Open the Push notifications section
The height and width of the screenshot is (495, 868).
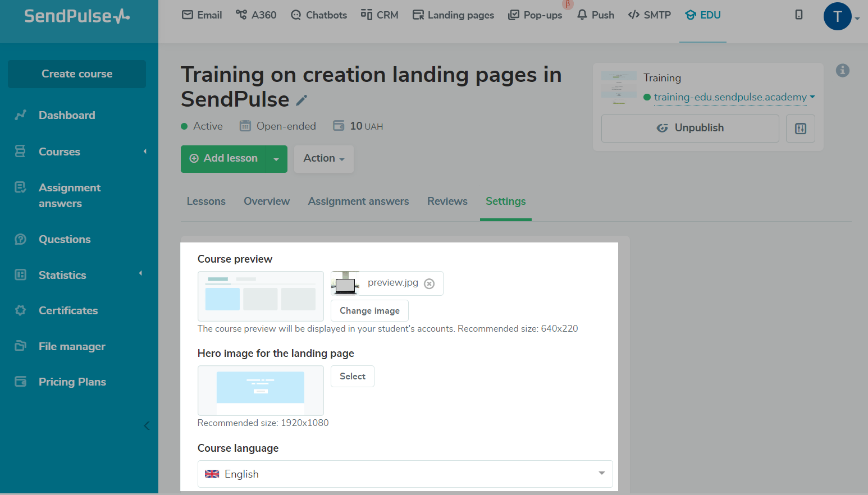[x=596, y=15]
